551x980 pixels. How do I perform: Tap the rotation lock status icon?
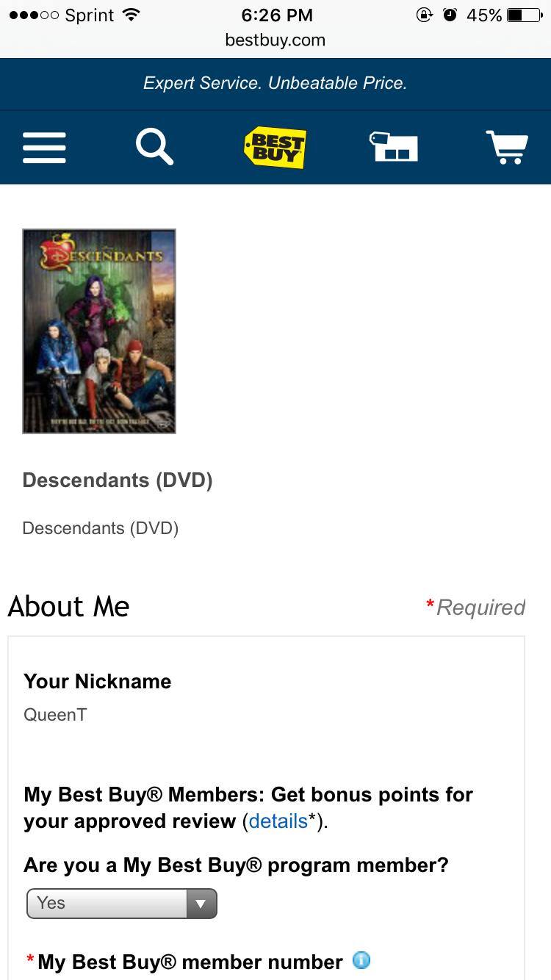(425, 15)
